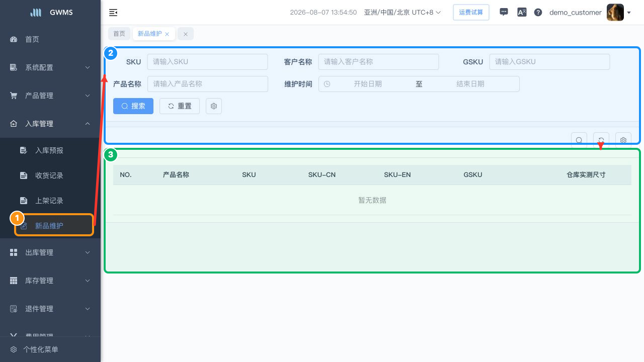Click the 新品维护 edit icon

coord(23,226)
